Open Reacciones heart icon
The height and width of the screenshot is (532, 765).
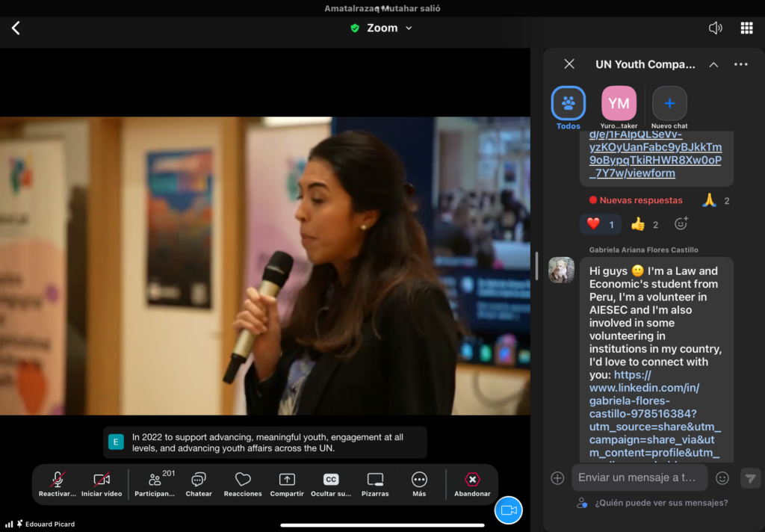243,483
